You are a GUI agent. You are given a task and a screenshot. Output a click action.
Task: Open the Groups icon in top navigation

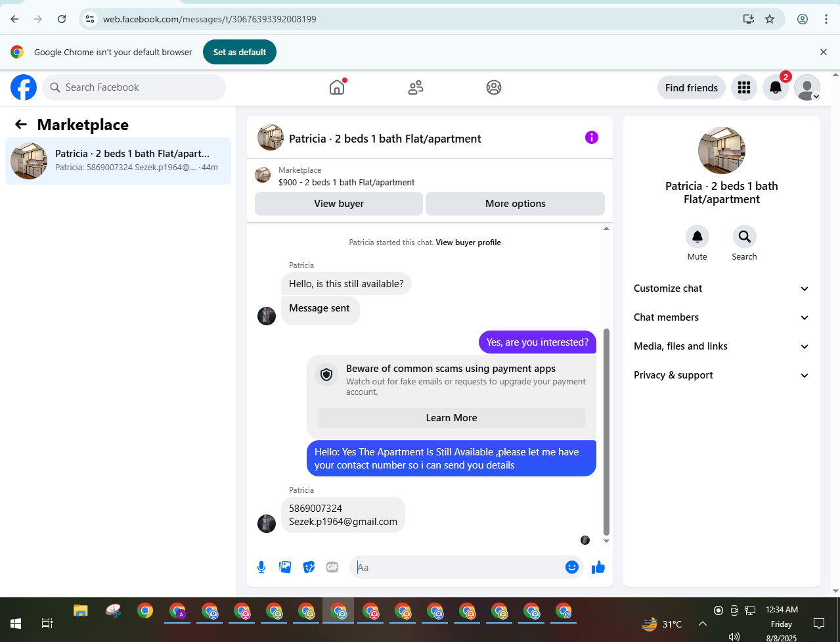[x=494, y=87]
